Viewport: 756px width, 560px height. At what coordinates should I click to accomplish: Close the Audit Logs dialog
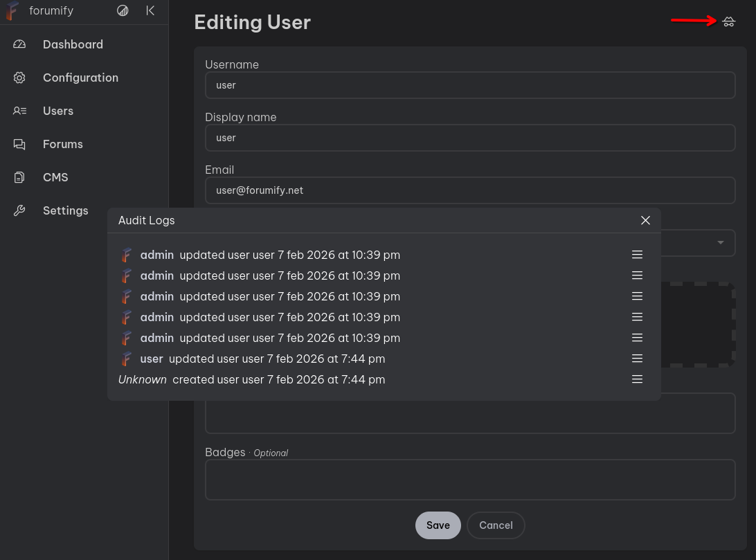pyautogui.click(x=645, y=220)
